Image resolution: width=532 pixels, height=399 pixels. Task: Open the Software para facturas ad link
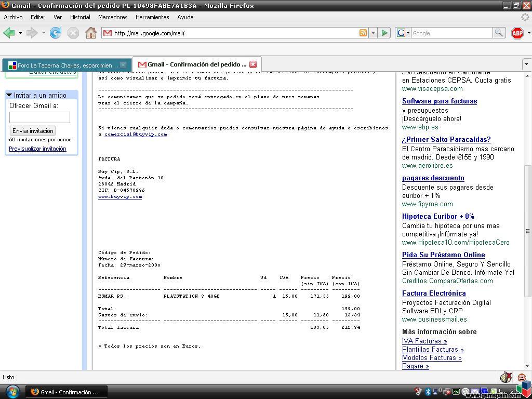(440, 101)
